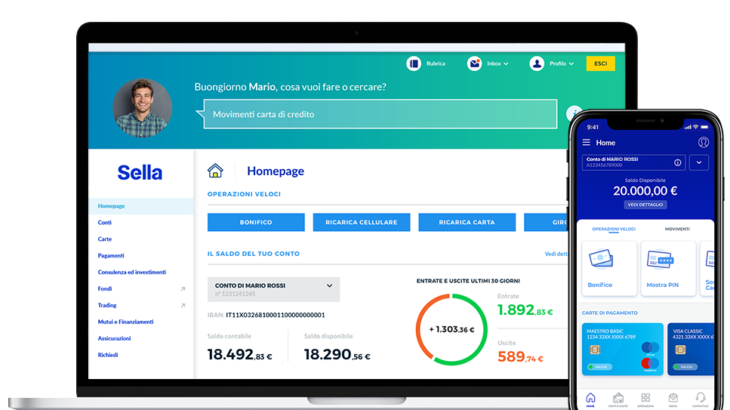Switch to Movimenti tab on phone
Screen dimensions: 730x410
coord(677,229)
